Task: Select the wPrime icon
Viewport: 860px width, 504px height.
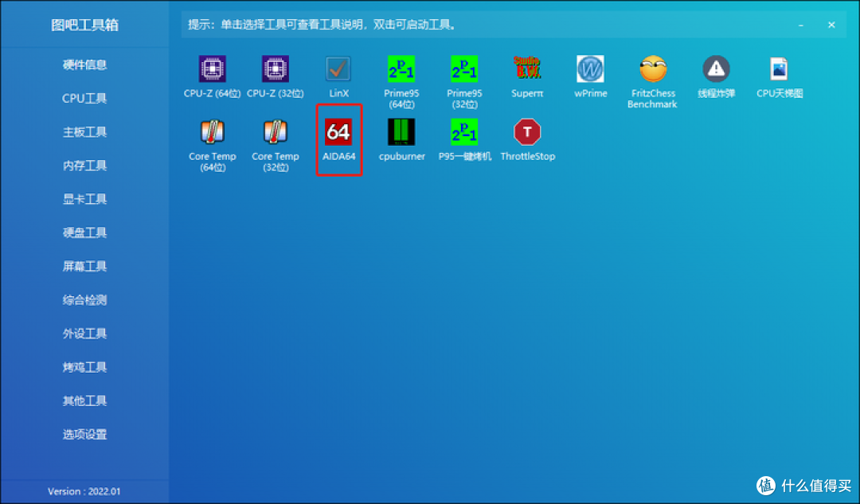Action: point(591,69)
